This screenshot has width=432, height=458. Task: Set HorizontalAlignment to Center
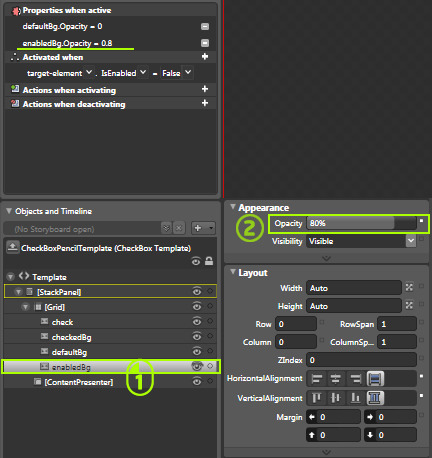coord(335,379)
